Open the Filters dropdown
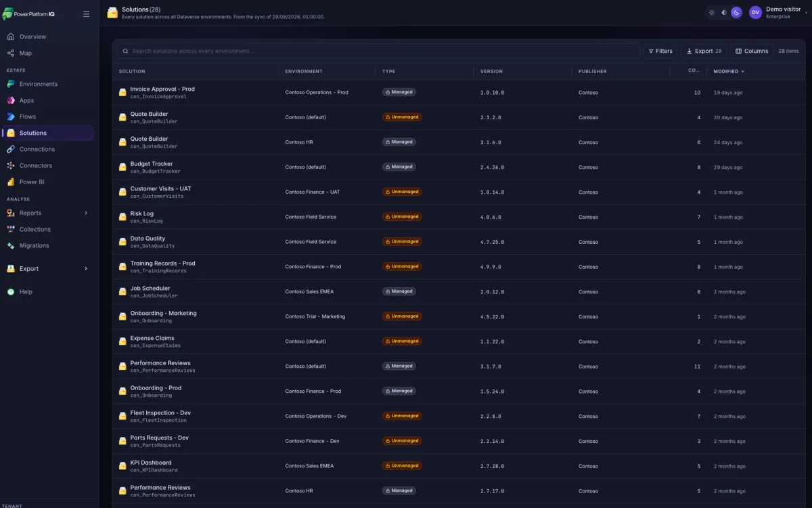The width and height of the screenshot is (812, 508). [660, 51]
